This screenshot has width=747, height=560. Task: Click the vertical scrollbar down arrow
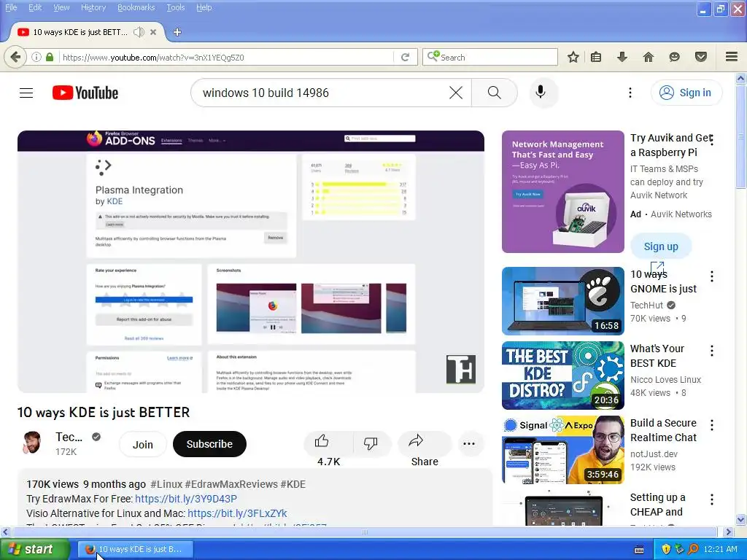741,519
